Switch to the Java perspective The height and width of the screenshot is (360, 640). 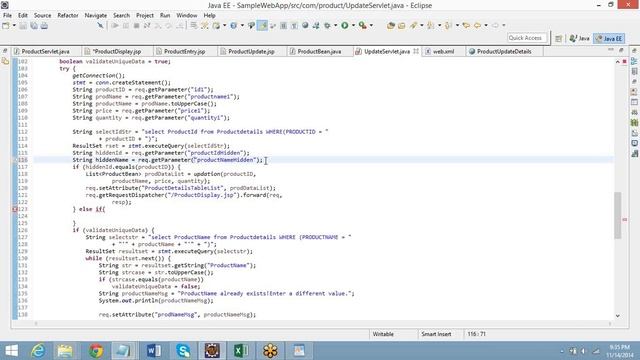pos(580,38)
